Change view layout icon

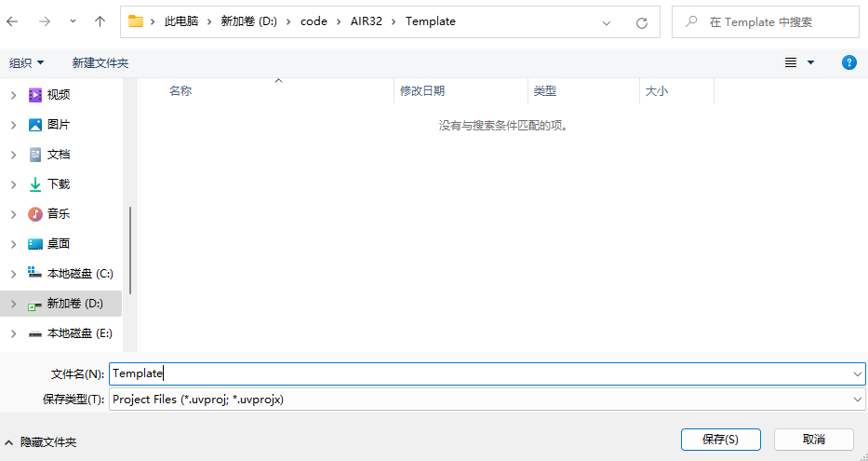point(791,62)
